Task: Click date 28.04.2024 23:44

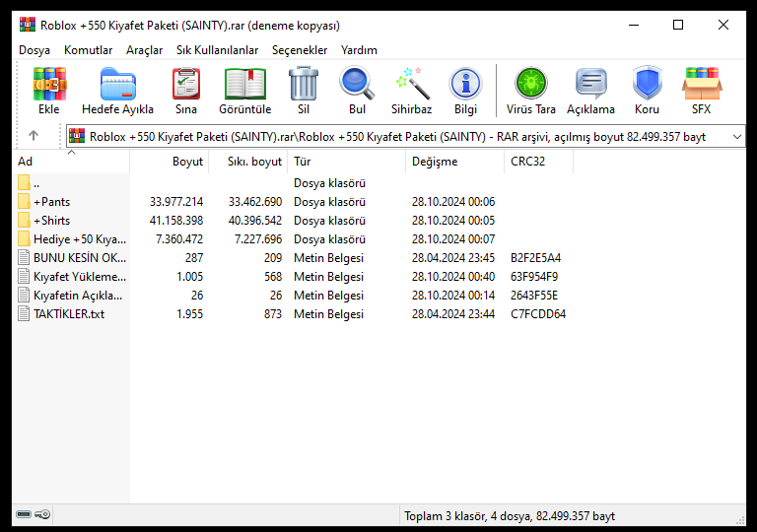Action: pyautogui.click(x=453, y=314)
